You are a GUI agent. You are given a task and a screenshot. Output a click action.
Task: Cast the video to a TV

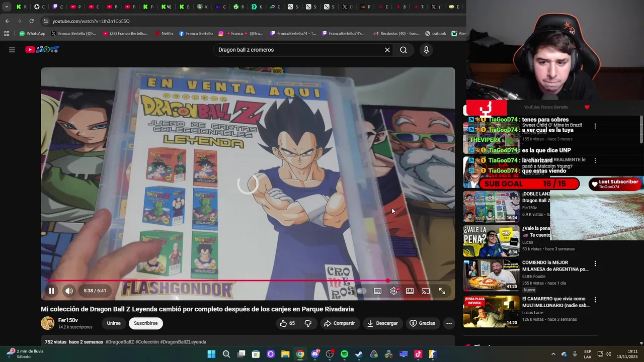pyautogui.click(x=426, y=291)
